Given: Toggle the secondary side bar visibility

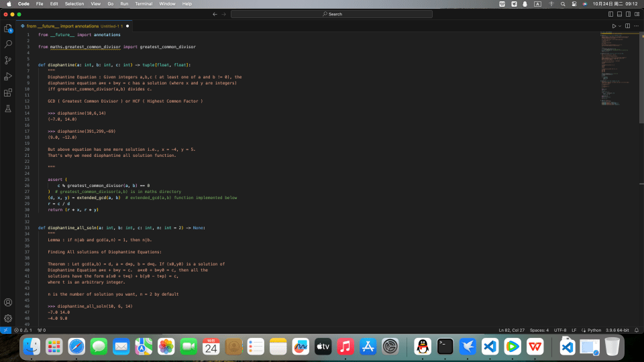Looking at the screenshot, I should [x=628, y=14].
